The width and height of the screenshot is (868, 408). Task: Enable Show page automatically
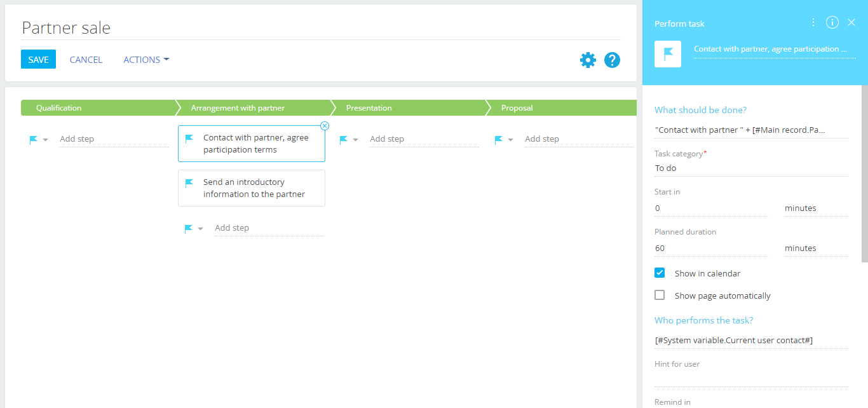[x=660, y=295]
